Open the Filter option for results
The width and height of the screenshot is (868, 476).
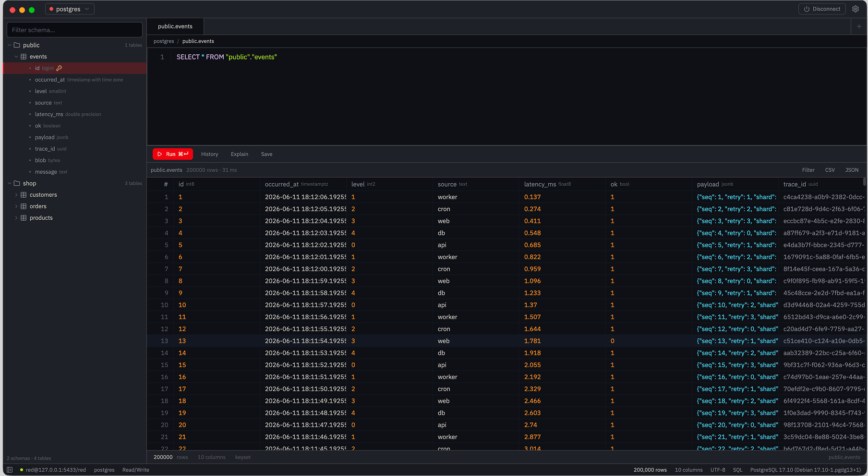pos(808,170)
